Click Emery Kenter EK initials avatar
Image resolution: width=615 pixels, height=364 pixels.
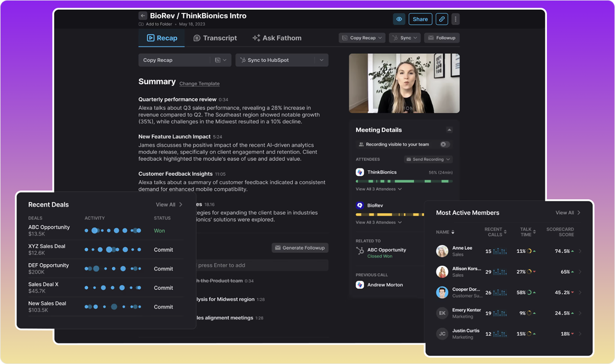pyautogui.click(x=442, y=313)
